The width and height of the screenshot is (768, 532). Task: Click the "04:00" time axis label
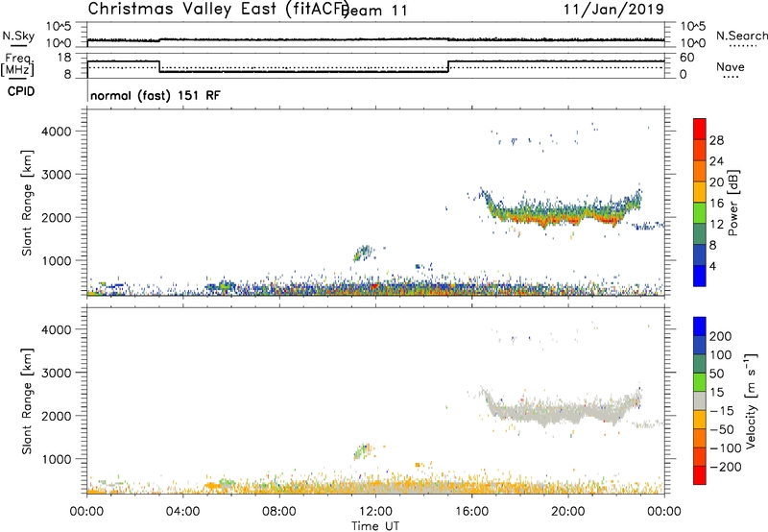coord(183,512)
